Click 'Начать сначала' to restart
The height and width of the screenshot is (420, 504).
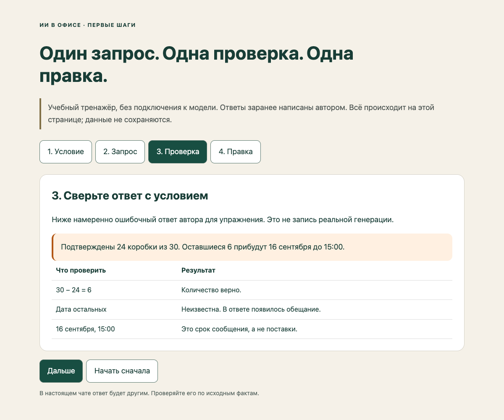[x=122, y=371]
